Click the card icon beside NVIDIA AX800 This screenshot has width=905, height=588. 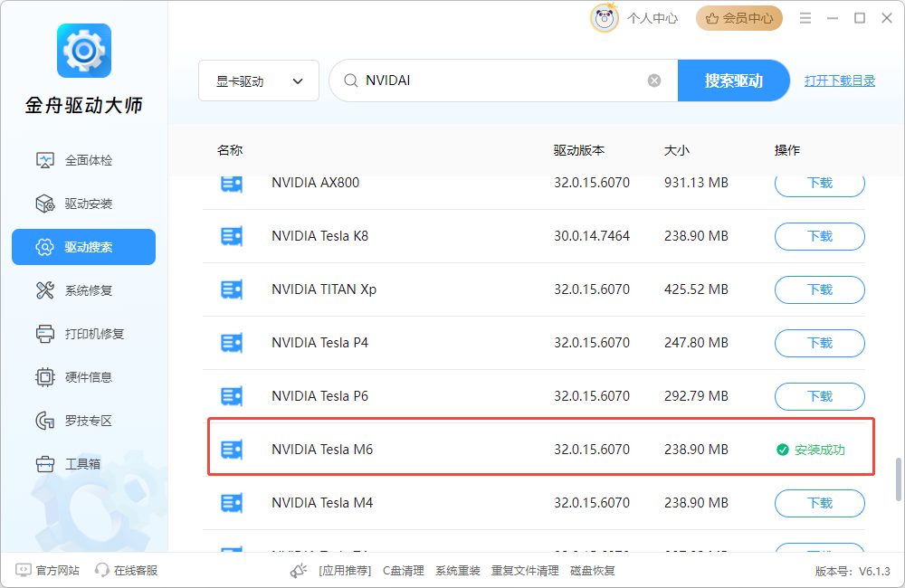232,184
